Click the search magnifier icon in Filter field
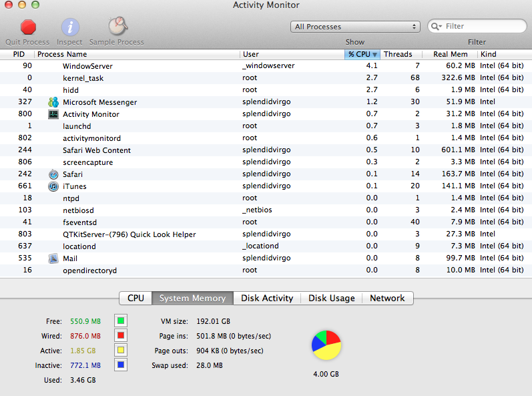Viewport: 532px width, 396px height. pos(436,26)
